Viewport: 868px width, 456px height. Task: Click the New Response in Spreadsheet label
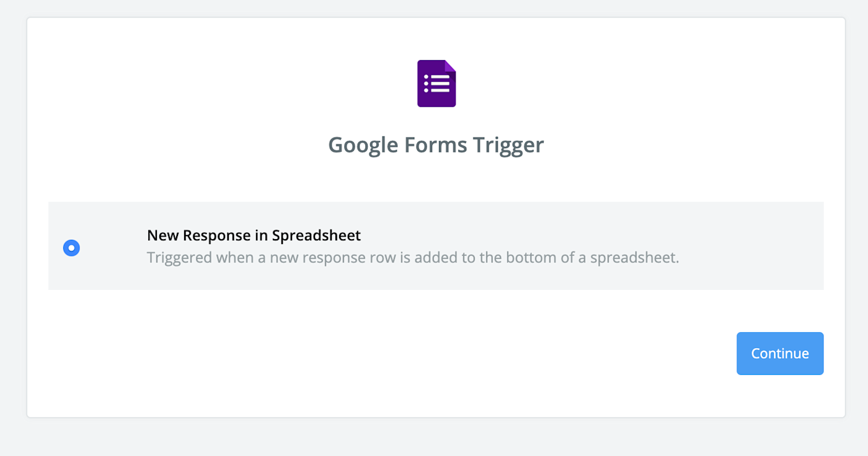254,235
